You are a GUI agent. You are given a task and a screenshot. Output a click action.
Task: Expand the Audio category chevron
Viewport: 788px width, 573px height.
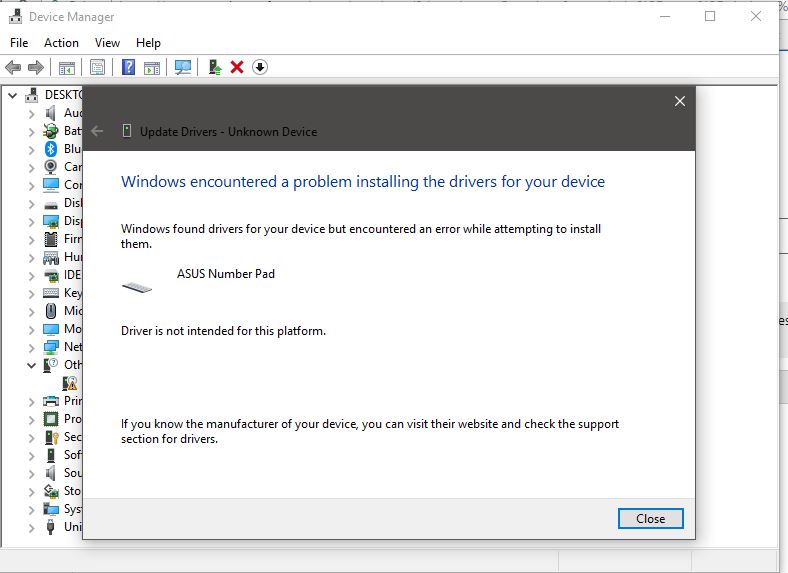[x=32, y=114]
